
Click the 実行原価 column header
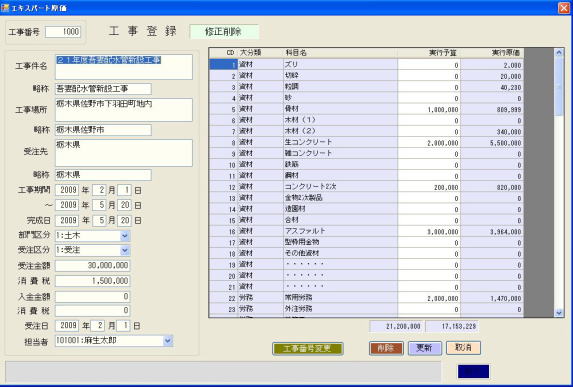(x=492, y=53)
